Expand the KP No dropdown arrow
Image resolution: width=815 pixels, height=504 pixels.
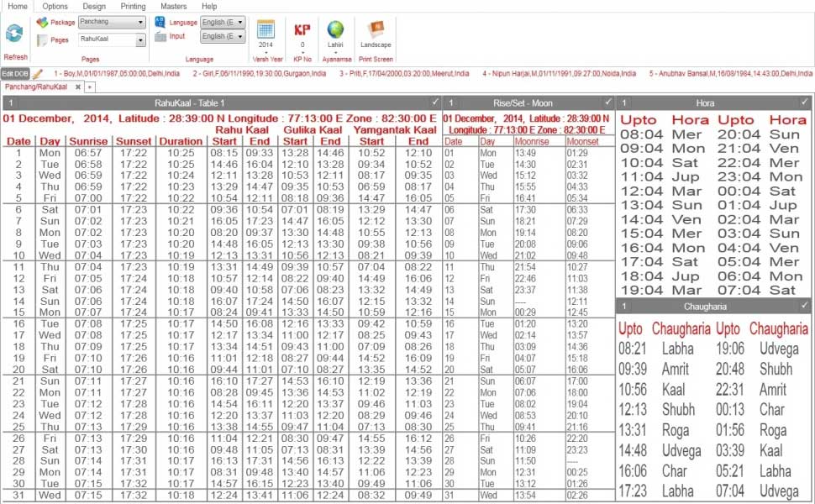coord(302,52)
